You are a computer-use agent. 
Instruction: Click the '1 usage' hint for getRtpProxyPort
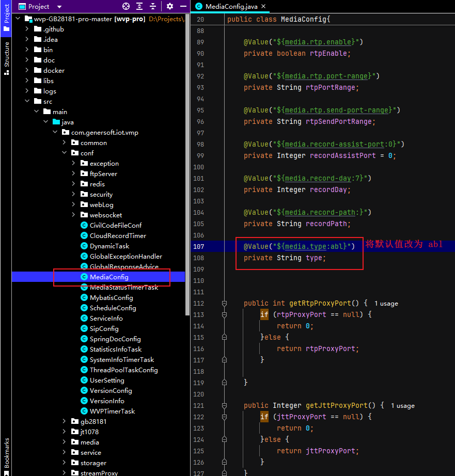point(386,304)
